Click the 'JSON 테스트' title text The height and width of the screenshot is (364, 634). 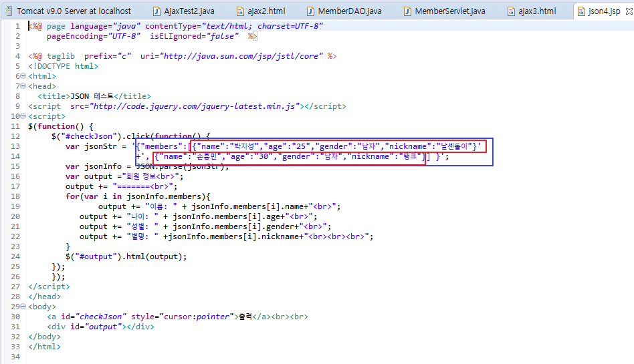[x=92, y=96]
